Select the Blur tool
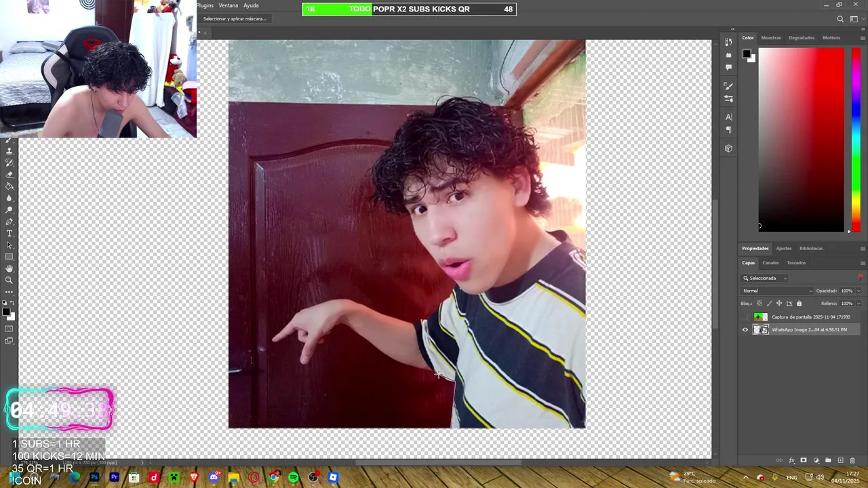 [9, 198]
